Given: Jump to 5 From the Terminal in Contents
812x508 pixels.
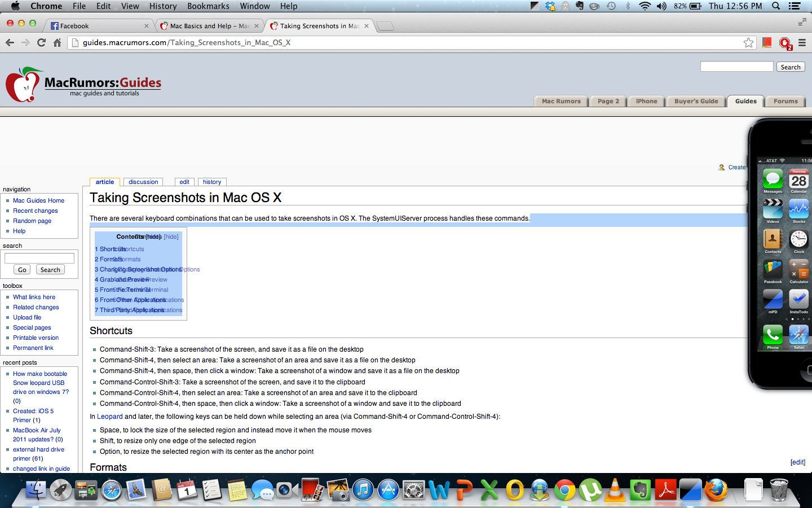Looking at the screenshot, I should pyautogui.click(x=122, y=290).
